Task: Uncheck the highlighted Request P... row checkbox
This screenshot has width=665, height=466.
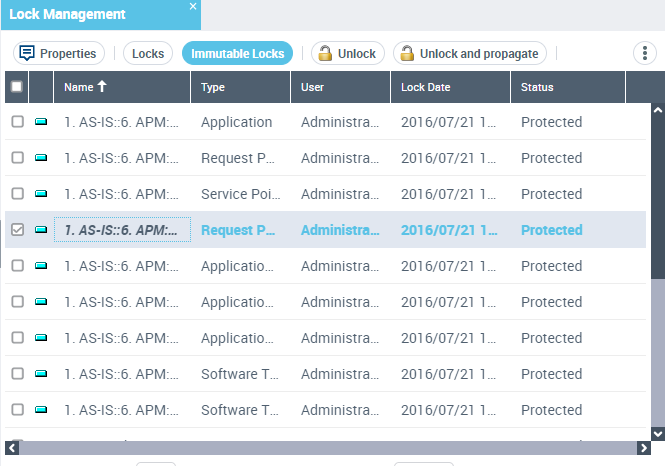Action: 17,230
